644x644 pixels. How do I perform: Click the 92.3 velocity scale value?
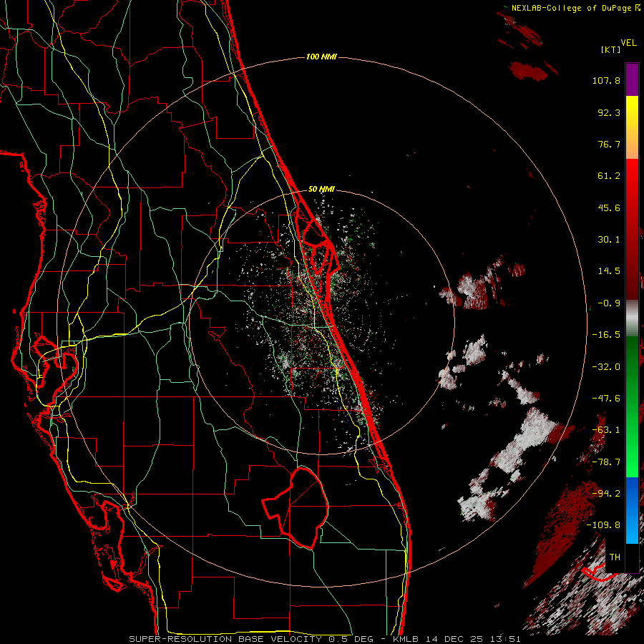(x=609, y=112)
